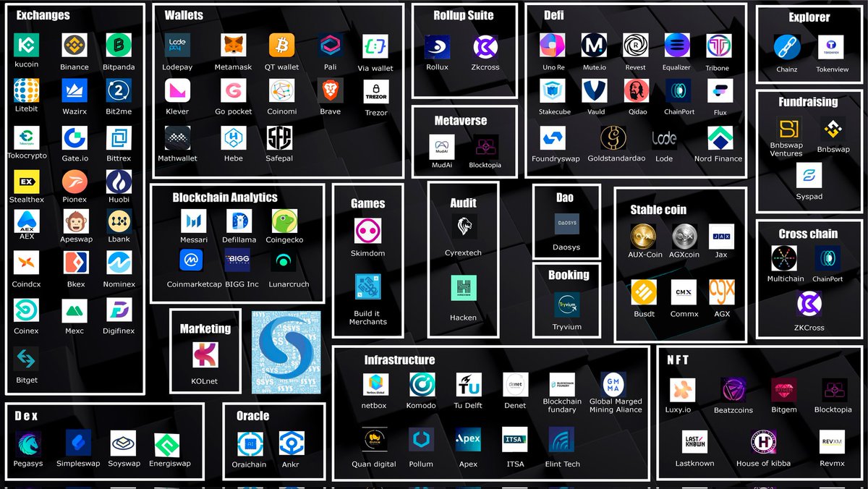Click the MudAi metaverse icon

[x=442, y=147]
